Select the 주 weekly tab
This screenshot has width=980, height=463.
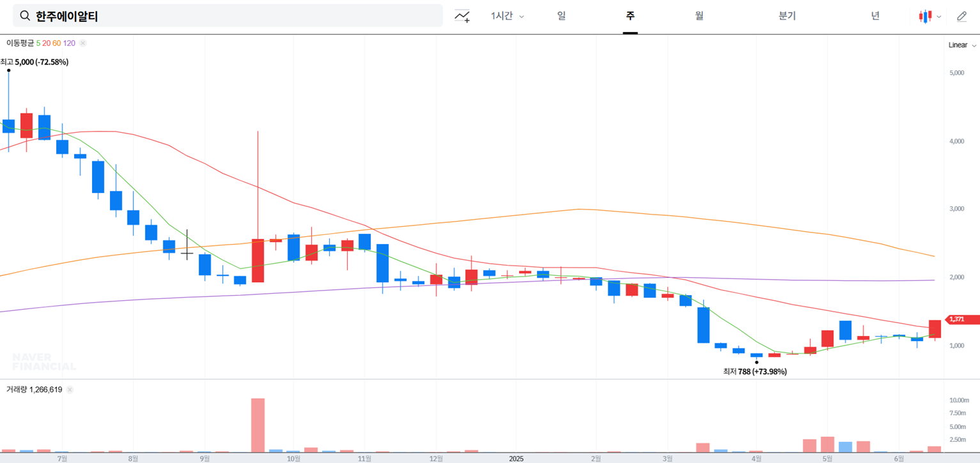[x=630, y=16]
